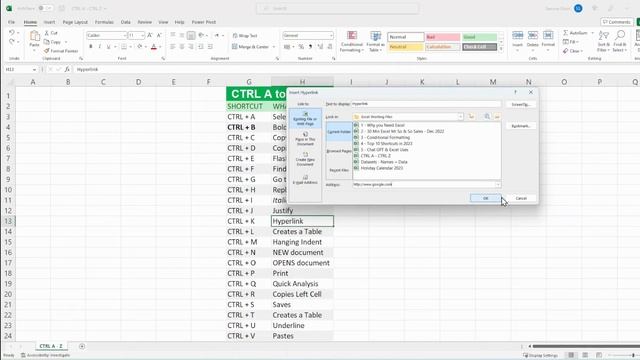Click the Merge & Center button

[250, 47]
